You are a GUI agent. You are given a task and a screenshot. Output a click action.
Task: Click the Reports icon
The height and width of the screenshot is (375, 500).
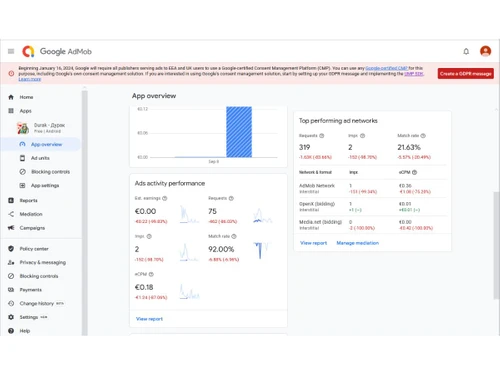coord(11,200)
